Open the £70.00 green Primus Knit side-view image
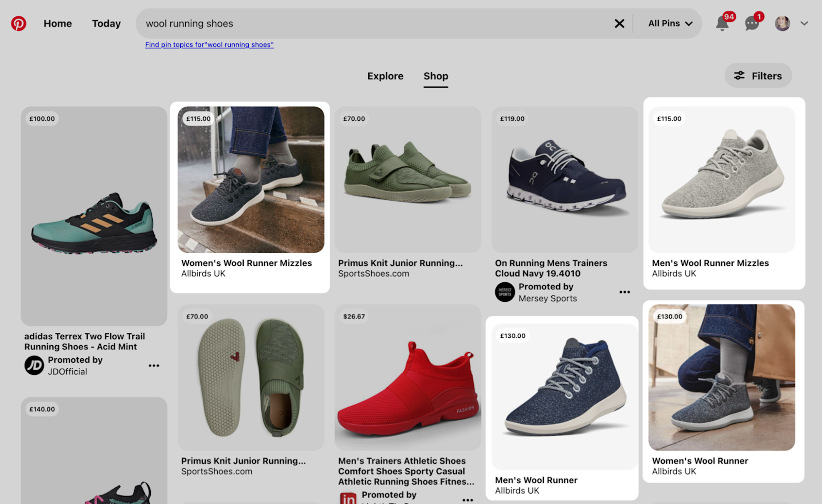This screenshot has height=504, width=822. tap(408, 180)
